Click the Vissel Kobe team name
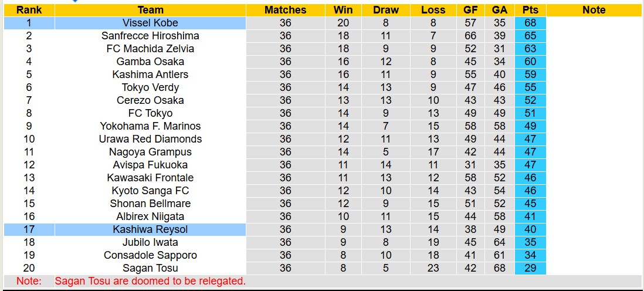Screen dimensions: 644x291 pos(150,23)
